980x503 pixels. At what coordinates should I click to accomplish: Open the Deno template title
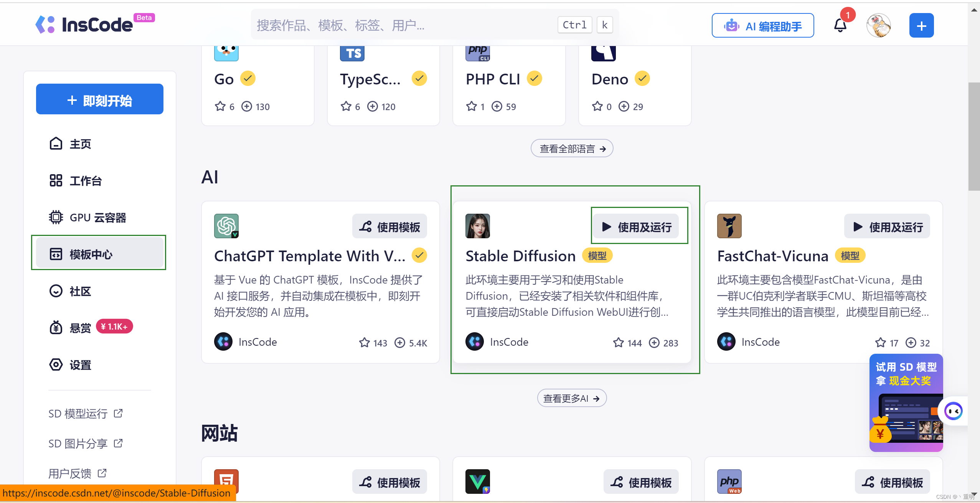pyautogui.click(x=610, y=79)
